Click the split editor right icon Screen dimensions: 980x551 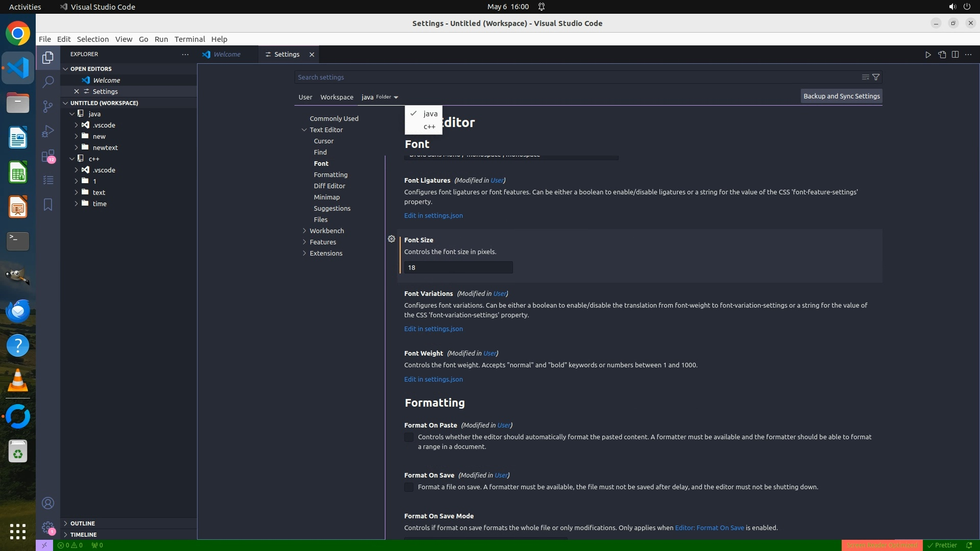[955, 55]
